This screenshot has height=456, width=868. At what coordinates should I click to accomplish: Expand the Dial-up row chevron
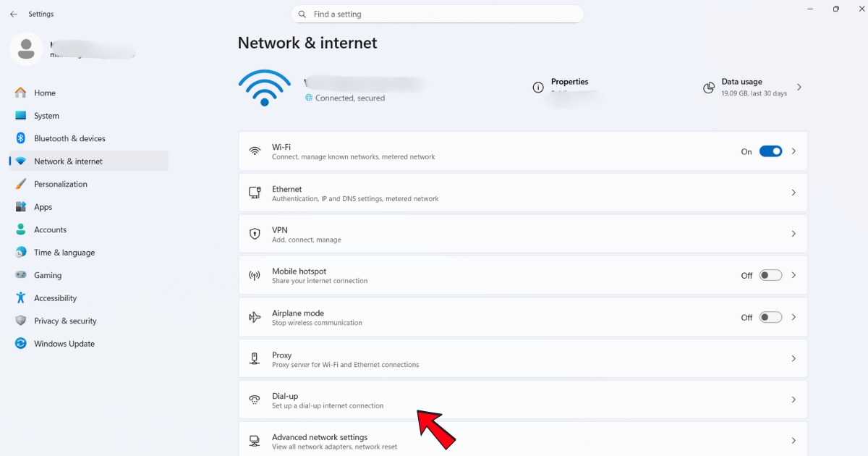pos(793,399)
